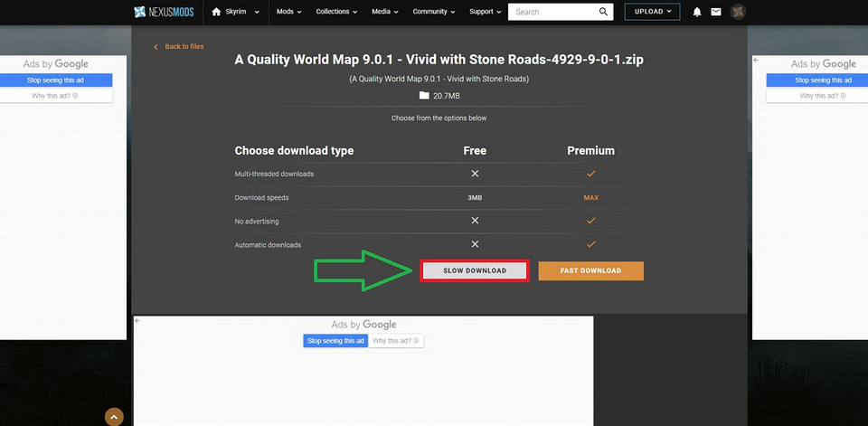The image size is (868, 426).
Task: Click the back arrow in right ad
Action: pos(757,60)
